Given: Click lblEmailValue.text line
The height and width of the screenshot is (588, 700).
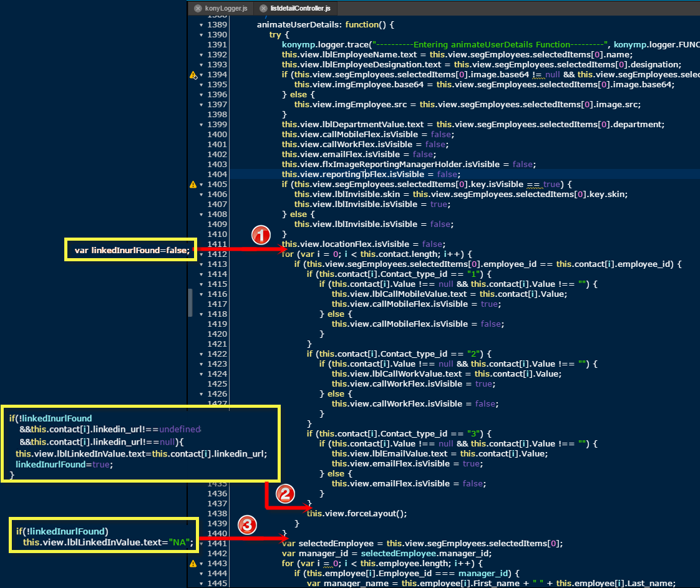Looking at the screenshot, I should [410, 454].
